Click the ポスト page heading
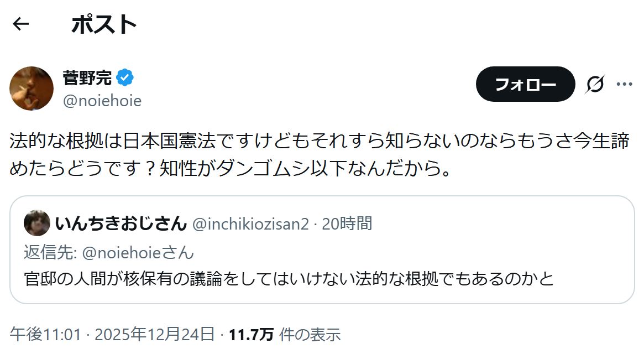644x359 pixels. 104,24
